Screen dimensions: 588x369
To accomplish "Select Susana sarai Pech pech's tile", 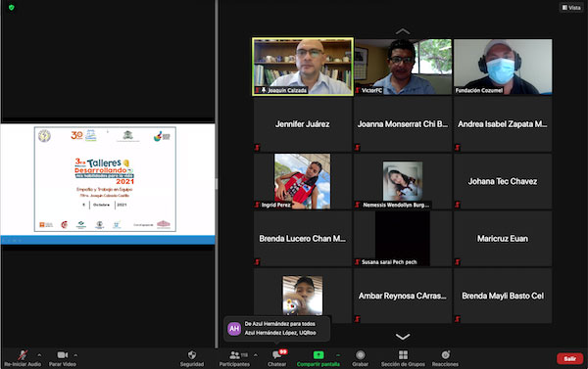I will click(403, 239).
